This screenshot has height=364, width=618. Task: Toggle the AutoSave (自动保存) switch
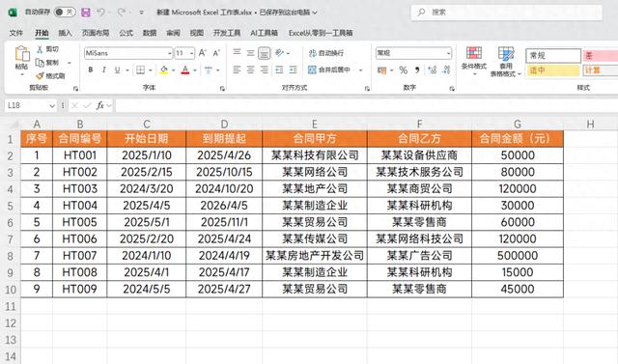pos(65,13)
